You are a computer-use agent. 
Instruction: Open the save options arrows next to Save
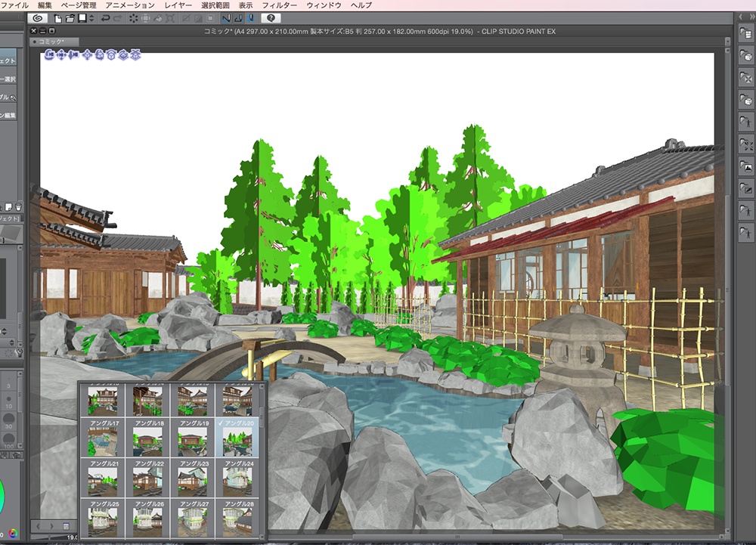click(91, 18)
